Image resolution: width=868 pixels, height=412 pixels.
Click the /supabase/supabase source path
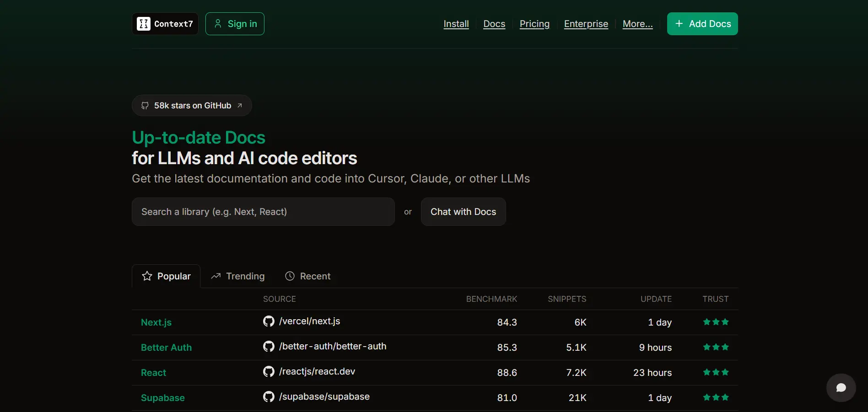324,396
